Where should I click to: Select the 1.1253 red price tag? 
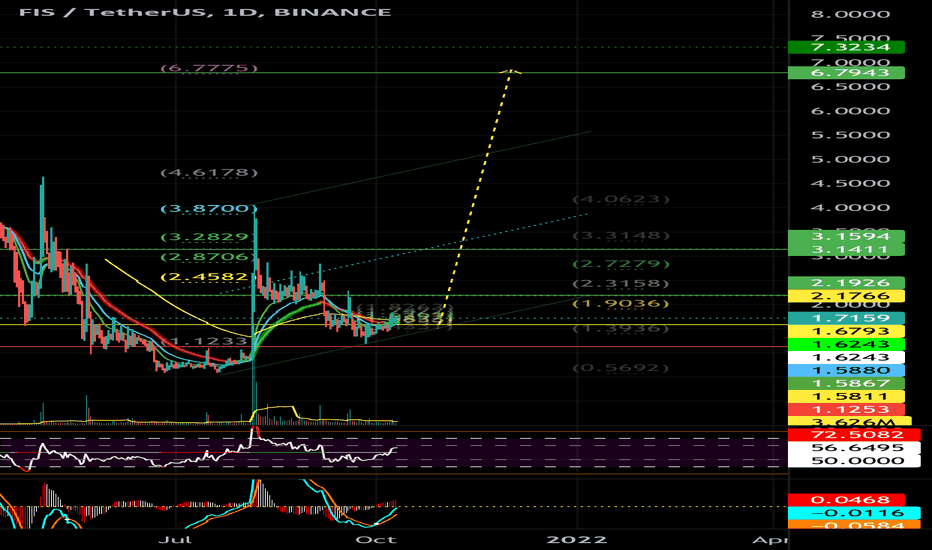pyautogui.click(x=846, y=410)
